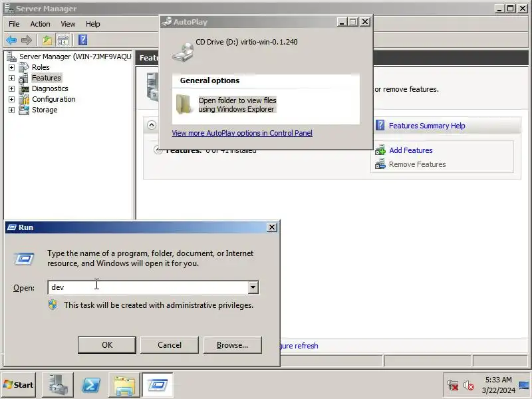The image size is (532, 399).
Task: Close the AutoPlay window
Action: click(364, 22)
